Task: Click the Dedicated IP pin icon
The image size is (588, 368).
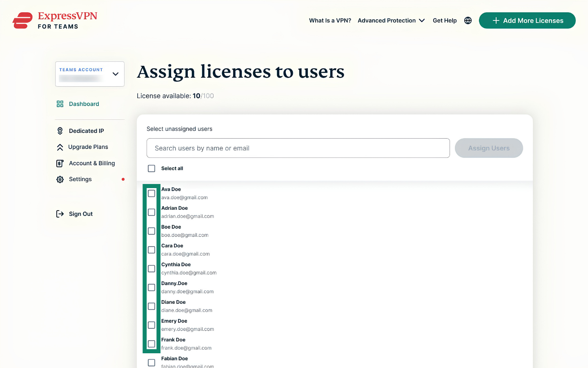Action: point(60,131)
